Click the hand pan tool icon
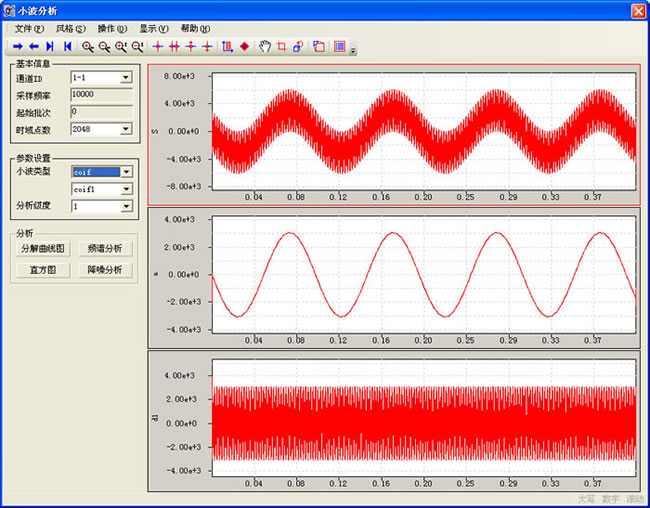The height and width of the screenshot is (508, 650). (265, 47)
